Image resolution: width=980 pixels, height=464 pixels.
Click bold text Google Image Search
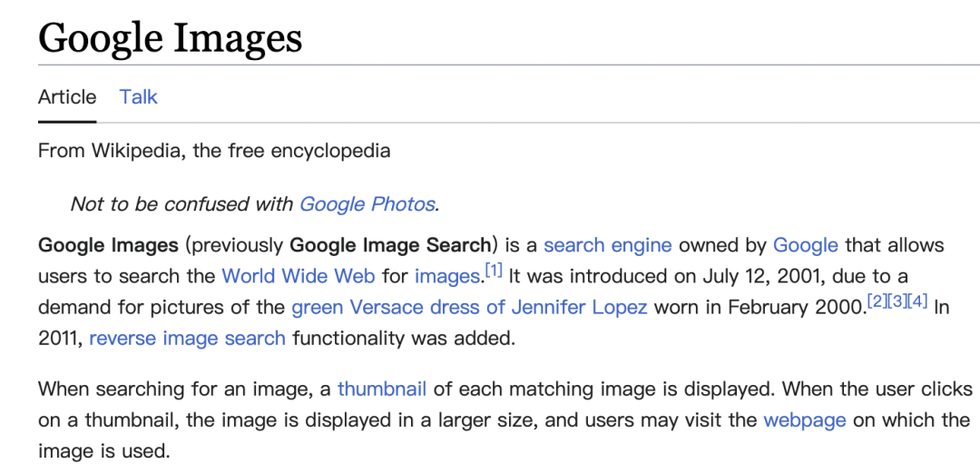point(390,244)
